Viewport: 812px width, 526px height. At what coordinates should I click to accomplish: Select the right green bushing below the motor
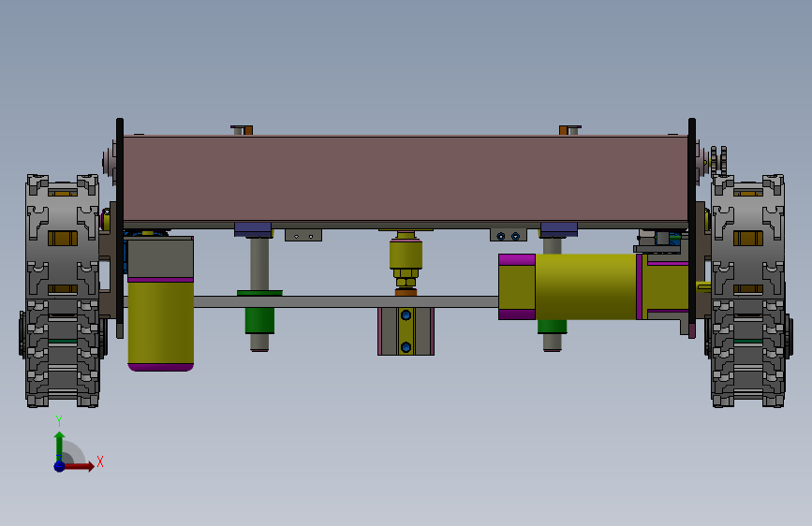pyautogui.click(x=552, y=327)
